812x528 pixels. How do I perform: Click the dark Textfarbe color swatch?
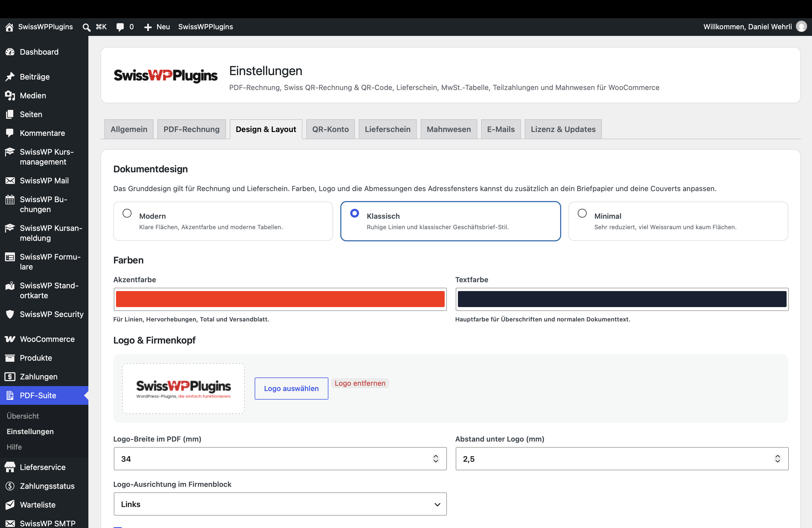622,299
